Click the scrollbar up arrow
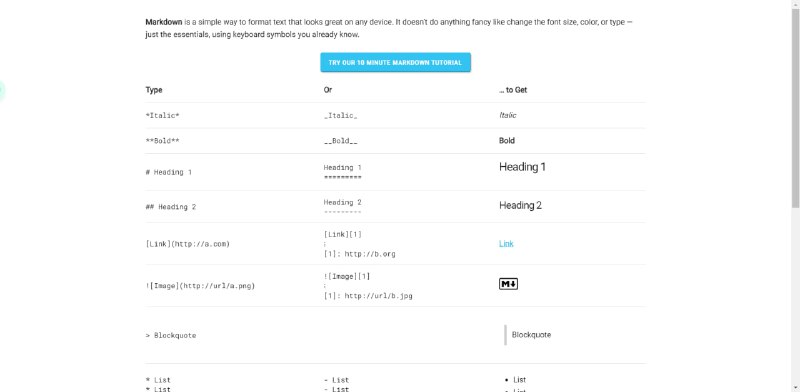The height and width of the screenshot is (392, 800). (795, 4)
